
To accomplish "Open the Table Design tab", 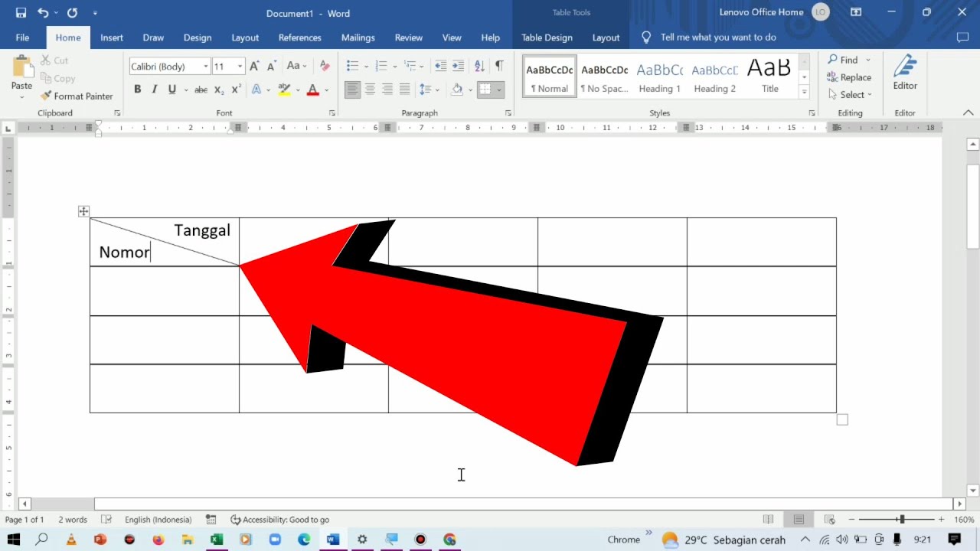I will point(547,37).
